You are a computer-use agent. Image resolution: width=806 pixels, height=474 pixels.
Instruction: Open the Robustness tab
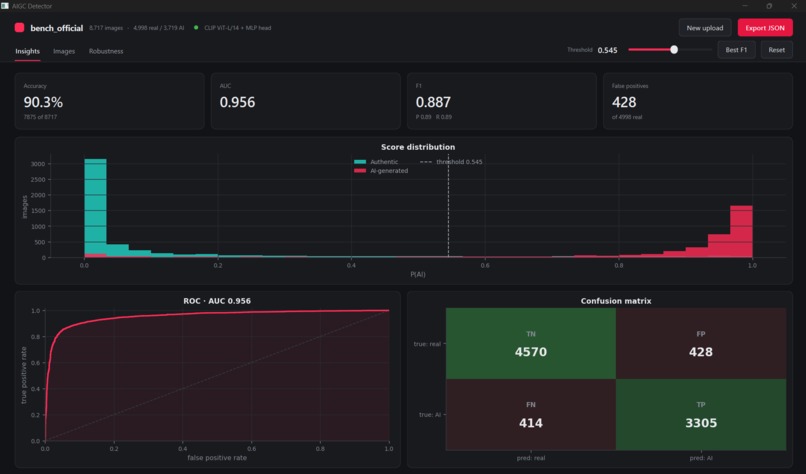click(x=106, y=51)
